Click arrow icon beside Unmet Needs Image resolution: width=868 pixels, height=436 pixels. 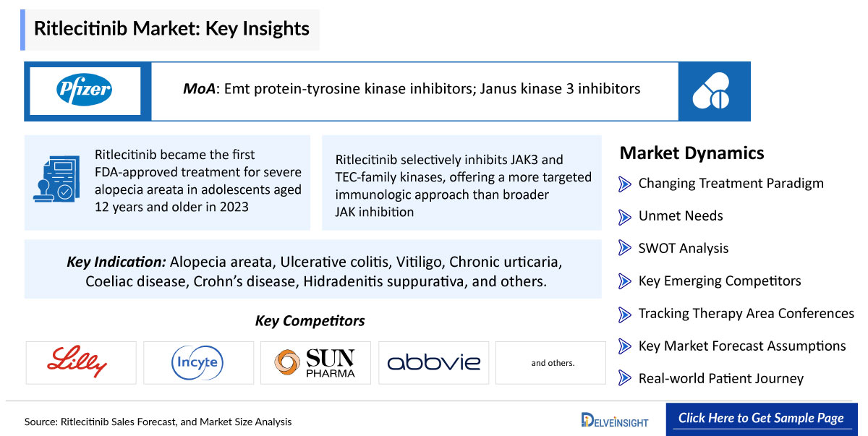(625, 216)
